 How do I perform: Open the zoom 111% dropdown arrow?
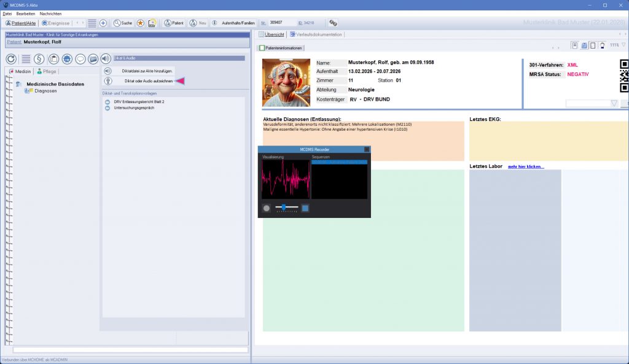pos(623,45)
